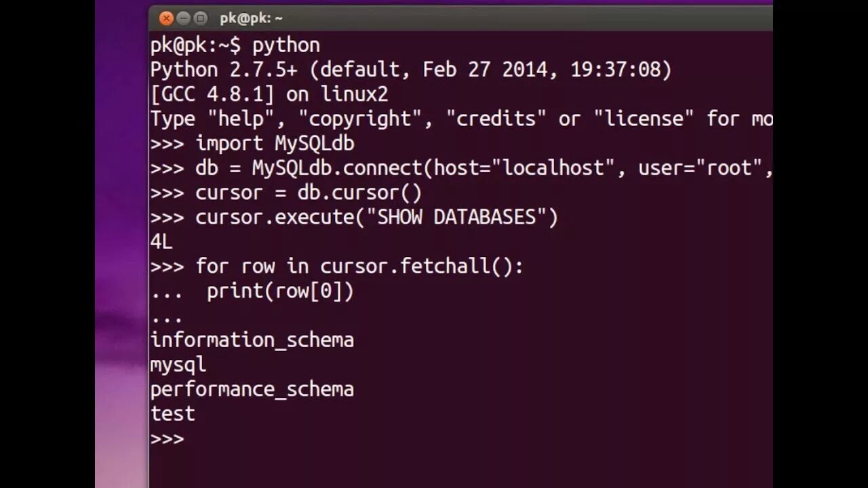Screen dimensions: 868x488
Task: Click the '[GCC 4.8.1] on linux2' line
Action: coord(269,94)
